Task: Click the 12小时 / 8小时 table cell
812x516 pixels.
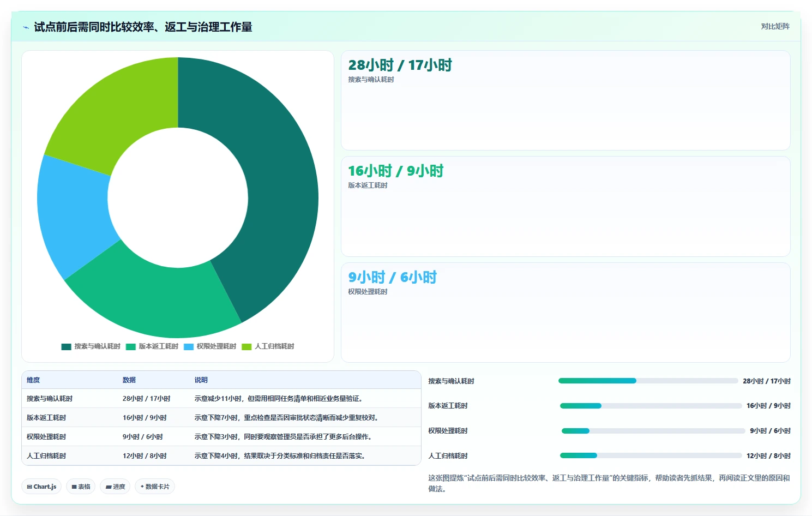Action: pyautogui.click(x=145, y=456)
